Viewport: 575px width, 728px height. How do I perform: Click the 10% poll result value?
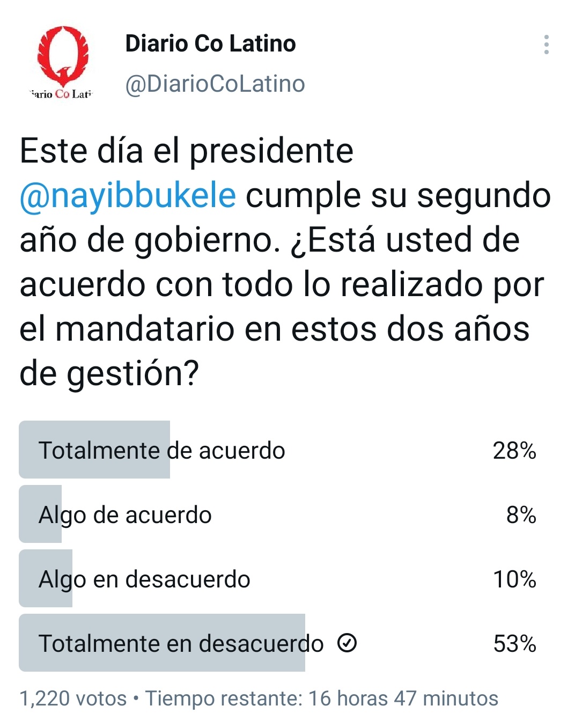(x=514, y=579)
